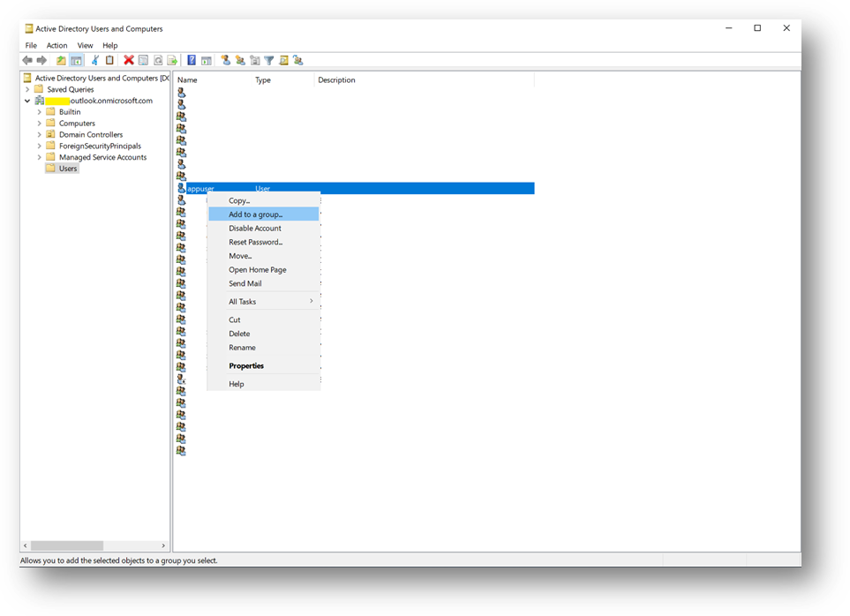Select Open Home Page menu entry
The height and width of the screenshot is (616, 850).
click(x=264, y=270)
